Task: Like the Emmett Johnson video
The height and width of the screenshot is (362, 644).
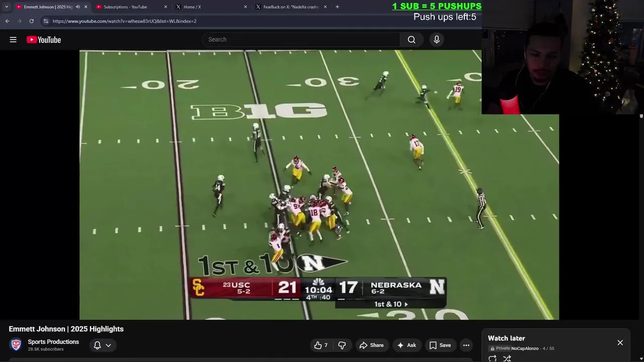Action: pos(320,345)
